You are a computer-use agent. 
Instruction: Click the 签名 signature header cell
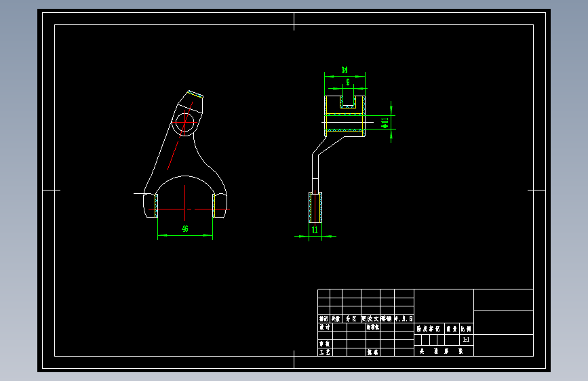pyautogui.click(x=387, y=319)
